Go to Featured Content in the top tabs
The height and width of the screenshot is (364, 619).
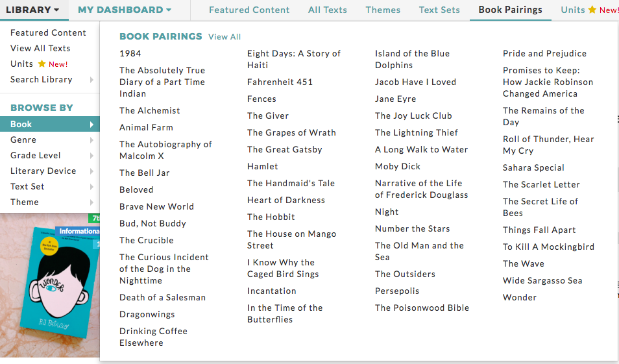click(x=249, y=10)
